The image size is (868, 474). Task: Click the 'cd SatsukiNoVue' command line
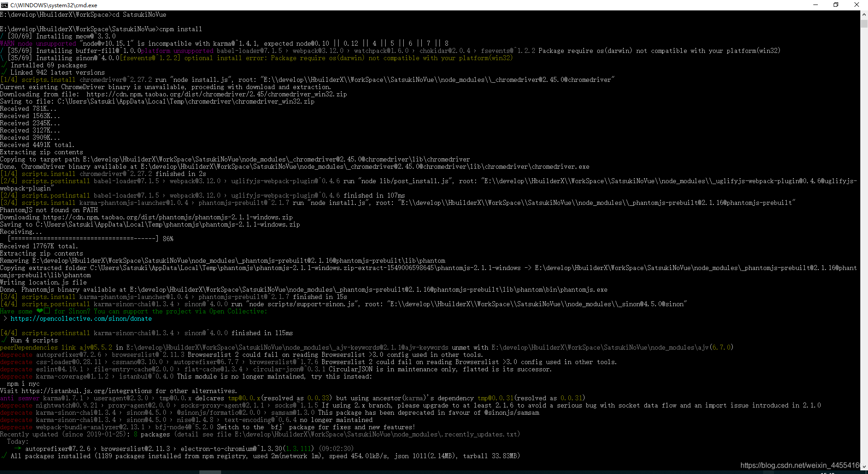point(83,14)
